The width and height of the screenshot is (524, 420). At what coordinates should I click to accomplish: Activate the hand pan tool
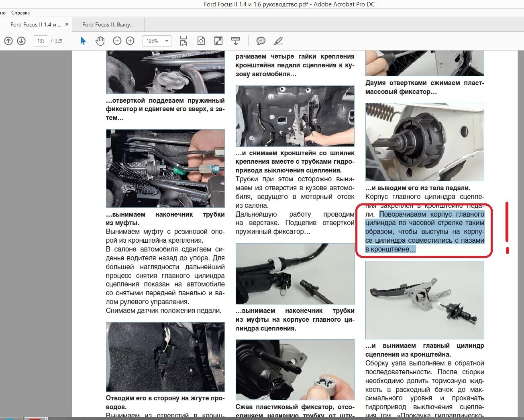coord(100,41)
